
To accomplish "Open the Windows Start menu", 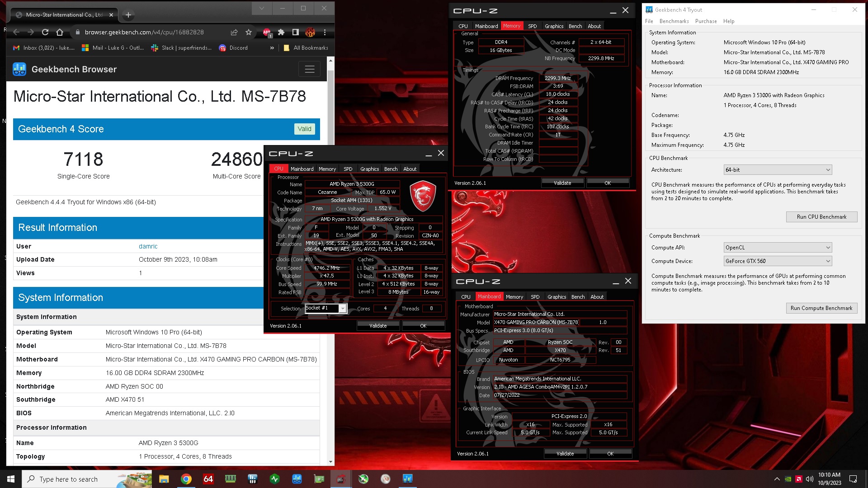I will pos(11,479).
